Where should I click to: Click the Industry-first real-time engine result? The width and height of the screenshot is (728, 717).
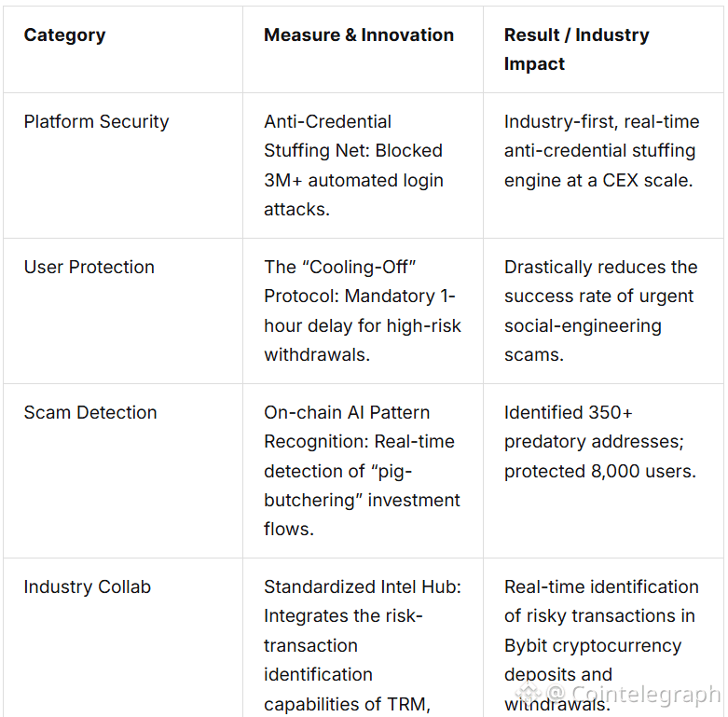click(602, 151)
